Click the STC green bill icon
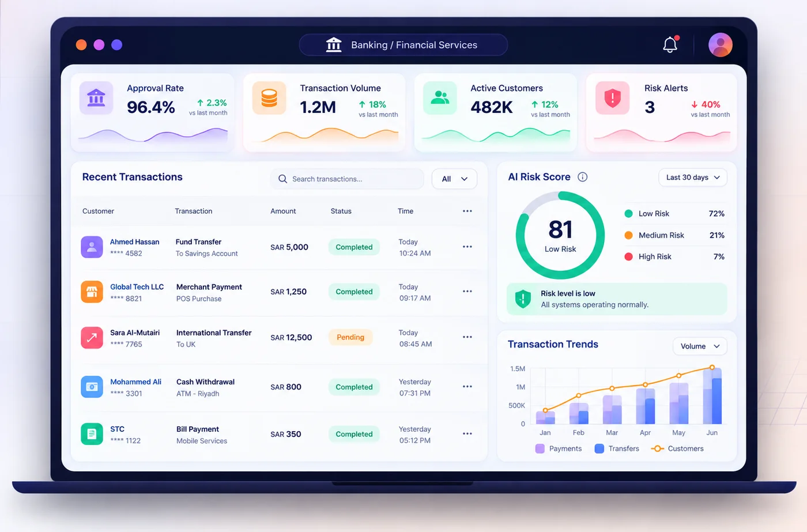807x532 pixels. click(92, 434)
